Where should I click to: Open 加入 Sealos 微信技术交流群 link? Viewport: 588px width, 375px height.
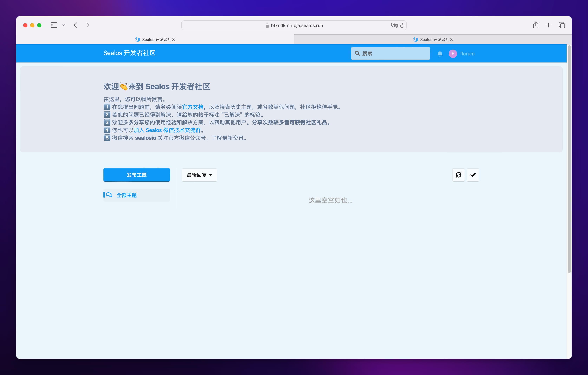[167, 130]
